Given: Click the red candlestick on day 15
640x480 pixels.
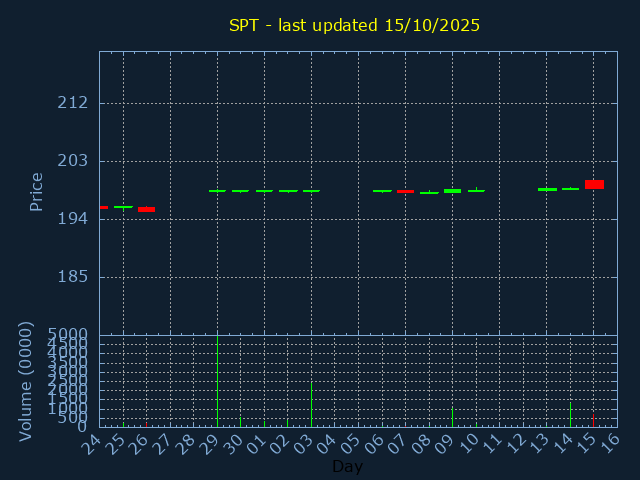Looking at the screenshot, I should [594, 184].
